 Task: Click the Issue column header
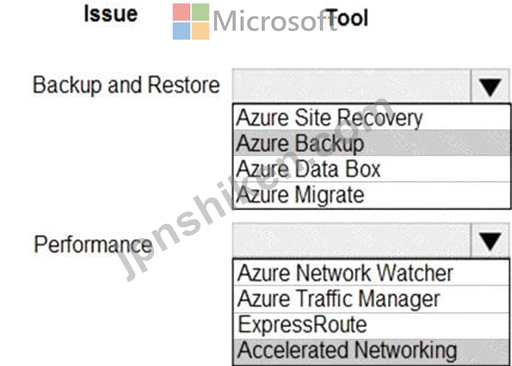pyautogui.click(x=111, y=14)
